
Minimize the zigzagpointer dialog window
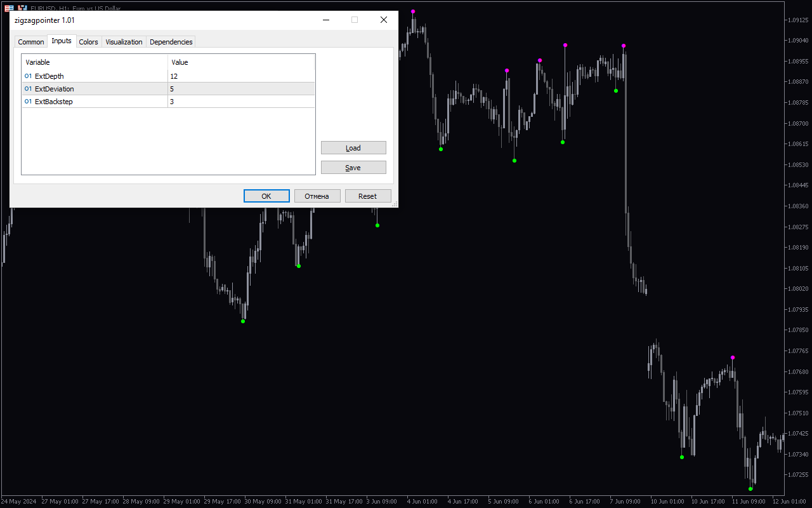pos(325,20)
